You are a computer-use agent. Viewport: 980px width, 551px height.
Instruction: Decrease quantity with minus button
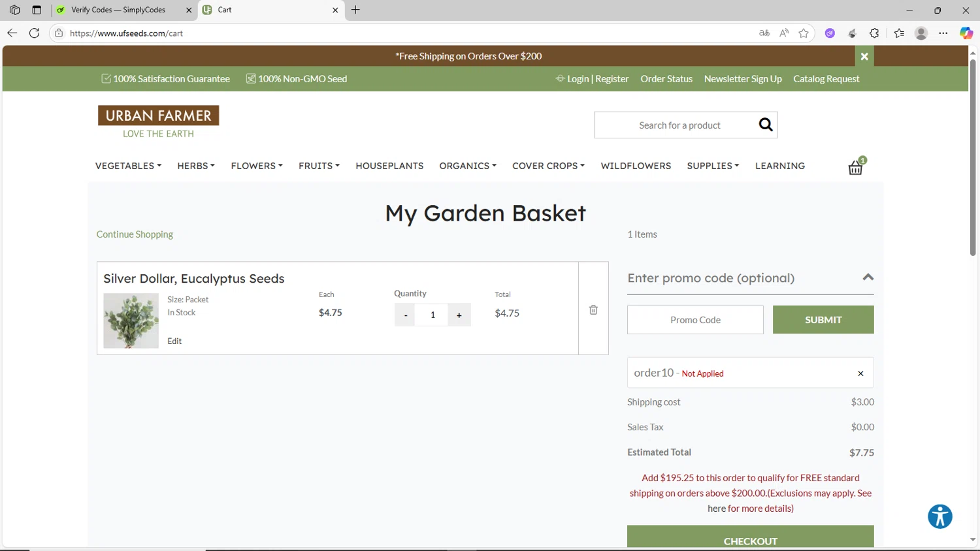[x=406, y=315]
